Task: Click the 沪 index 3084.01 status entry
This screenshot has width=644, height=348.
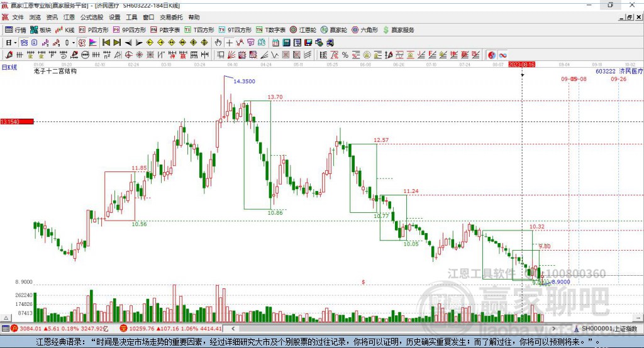Action: (60, 329)
